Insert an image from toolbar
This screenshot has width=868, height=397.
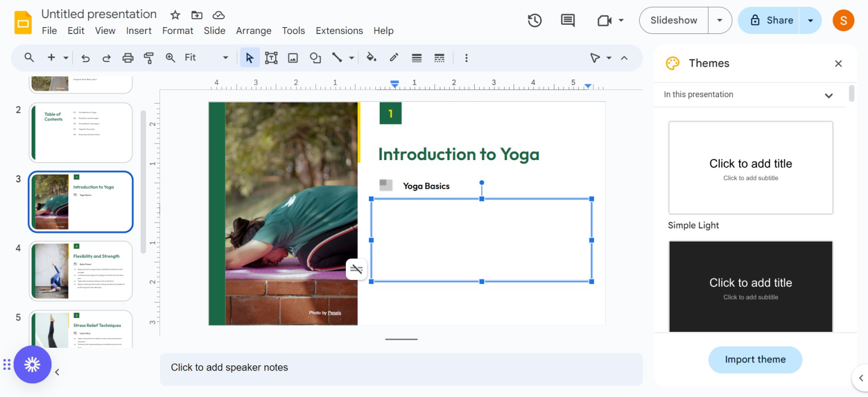click(x=293, y=58)
